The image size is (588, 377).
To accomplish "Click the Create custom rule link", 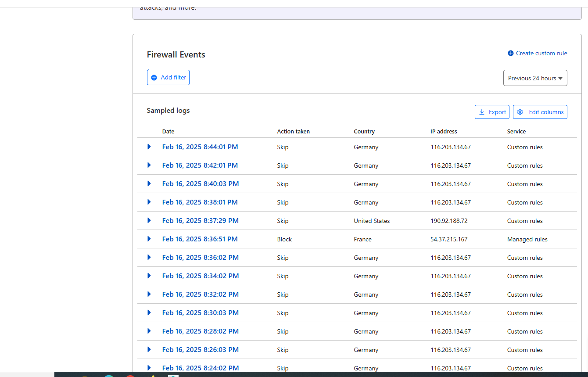I will (537, 53).
